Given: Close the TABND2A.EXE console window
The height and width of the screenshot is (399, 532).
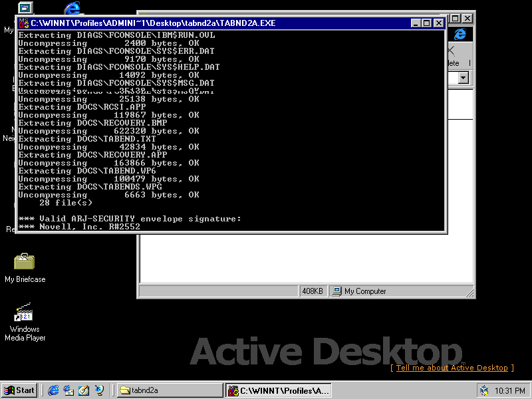Looking at the screenshot, I should pos(439,23).
